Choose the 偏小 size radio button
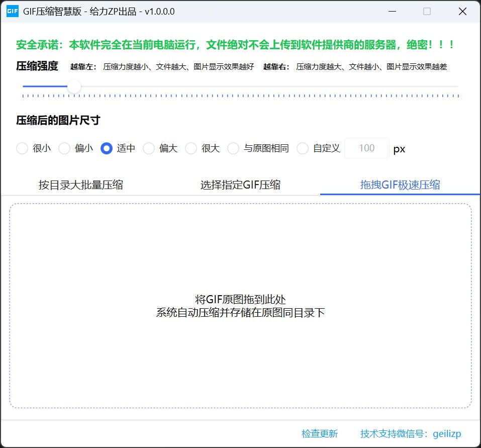Screen dimensions: 481x448 pyautogui.click(x=64, y=148)
